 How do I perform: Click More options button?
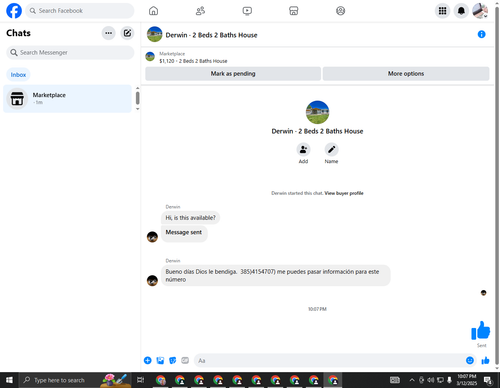coord(406,74)
